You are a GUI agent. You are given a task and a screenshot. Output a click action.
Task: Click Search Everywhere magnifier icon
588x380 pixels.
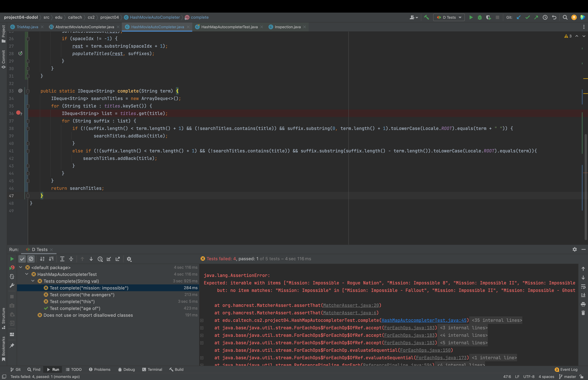coord(565,17)
